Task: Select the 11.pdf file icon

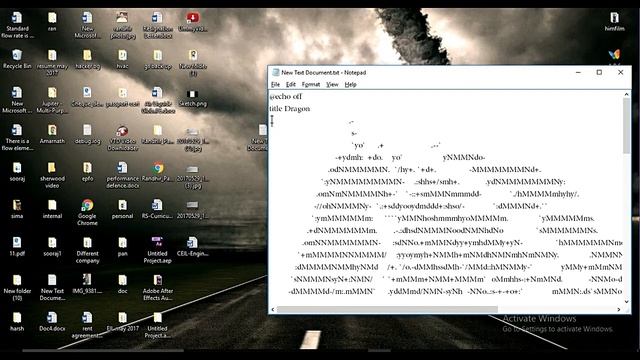Action: point(17,247)
